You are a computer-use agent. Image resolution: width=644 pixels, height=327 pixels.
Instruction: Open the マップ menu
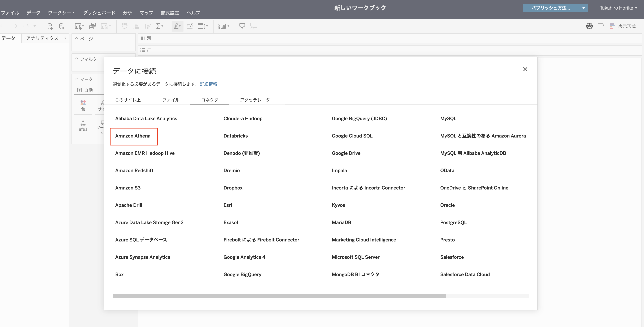click(x=146, y=13)
